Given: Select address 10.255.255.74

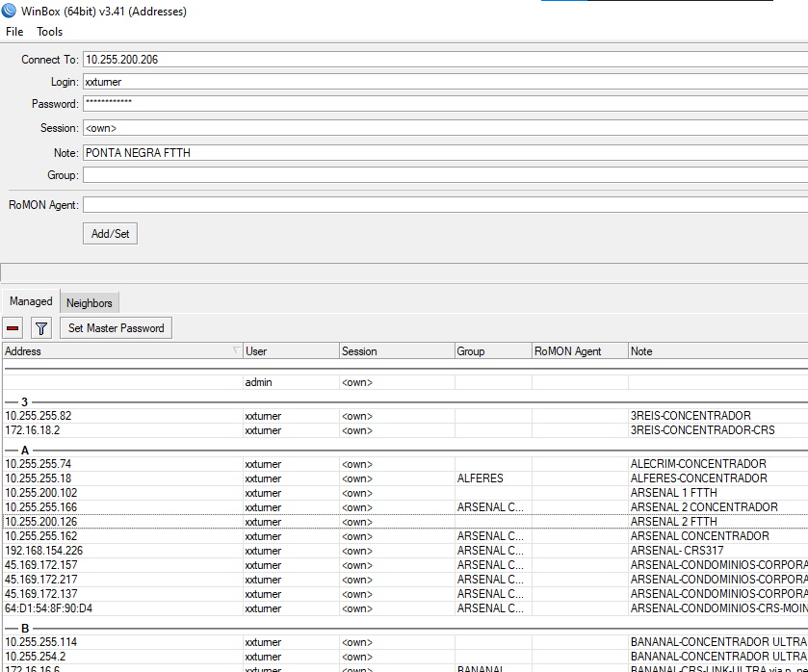Looking at the screenshot, I should pyautogui.click(x=39, y=464).
